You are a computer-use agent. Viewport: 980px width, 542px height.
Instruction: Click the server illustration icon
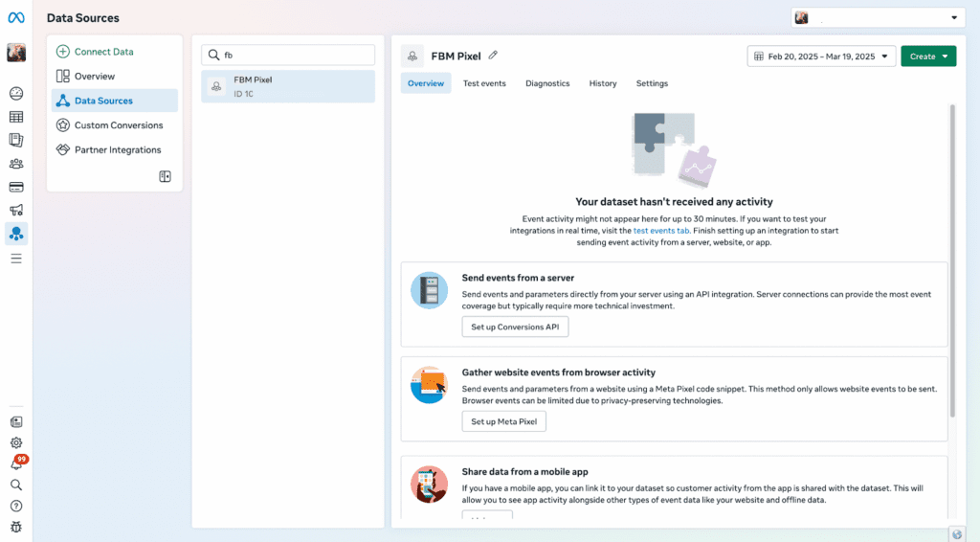[x=430, y=291]
